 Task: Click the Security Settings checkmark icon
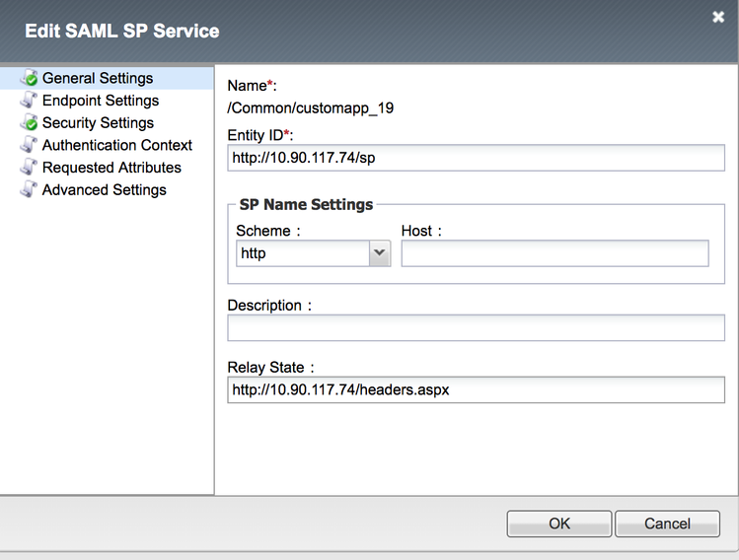(x=29, y=123)
